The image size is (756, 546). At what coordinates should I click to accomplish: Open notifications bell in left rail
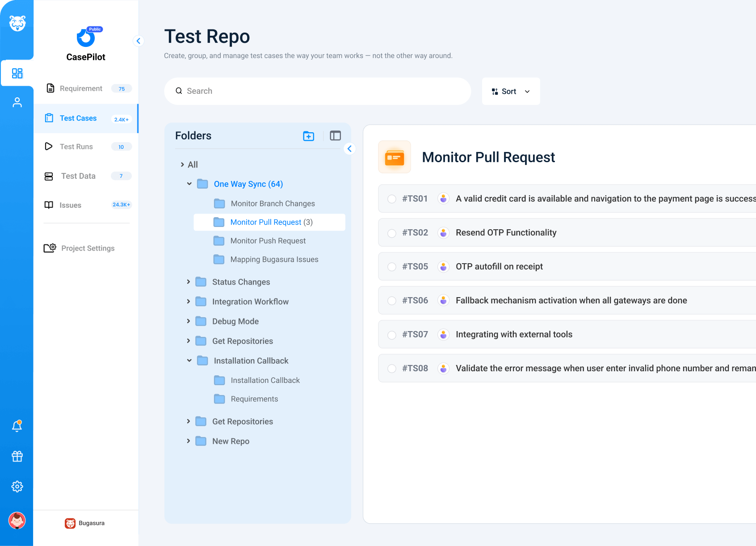pos(17,426)
